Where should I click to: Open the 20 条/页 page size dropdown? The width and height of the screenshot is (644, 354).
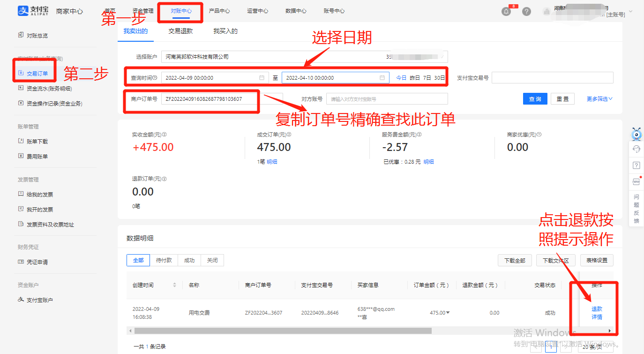[595, 347]
